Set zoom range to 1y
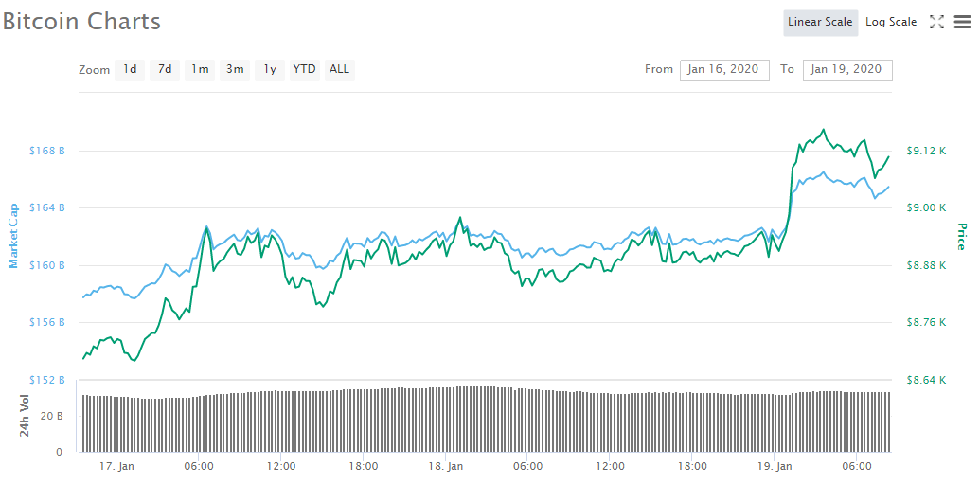The height and width of the screenshot is (485, 980). [270, 70]
